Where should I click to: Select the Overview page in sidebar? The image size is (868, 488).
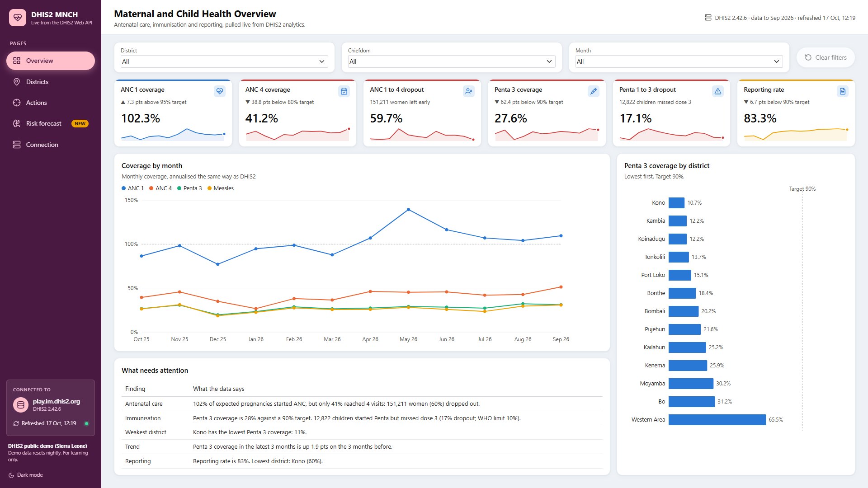(51, 61)
